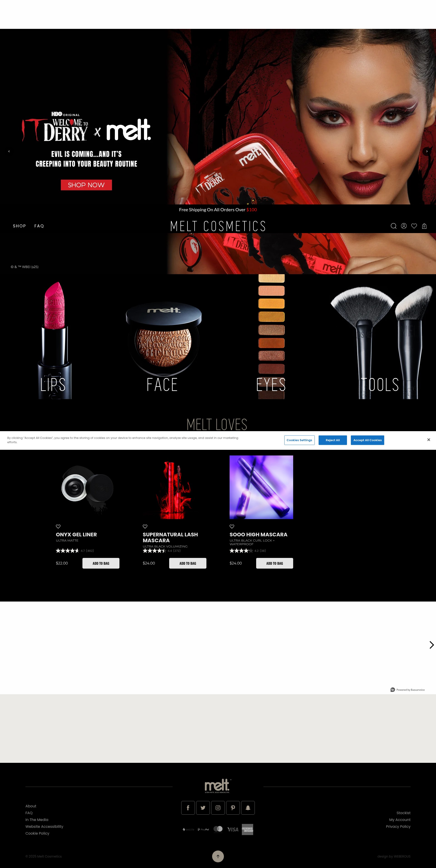The height and width of the screenshot is (868, 436).
Task: Open the footer FAQ link
Action: (x=29, y=813)
